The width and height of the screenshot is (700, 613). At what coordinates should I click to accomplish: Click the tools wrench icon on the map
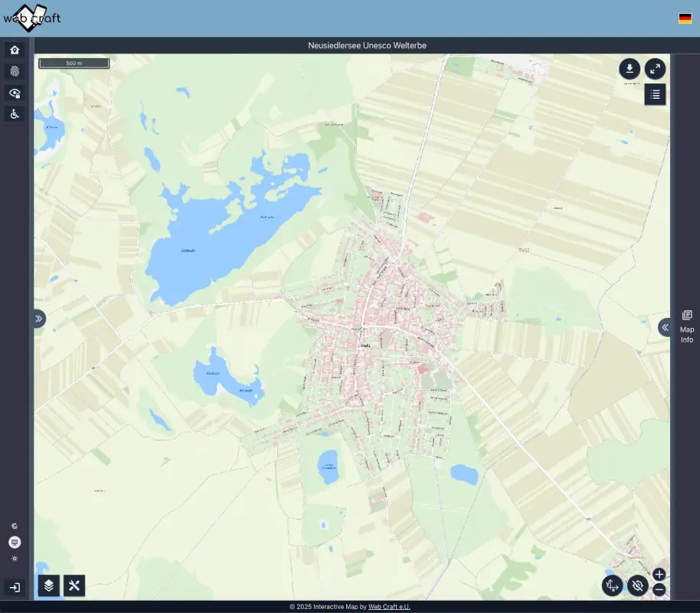pyautogui.click(x=74, y=586)
